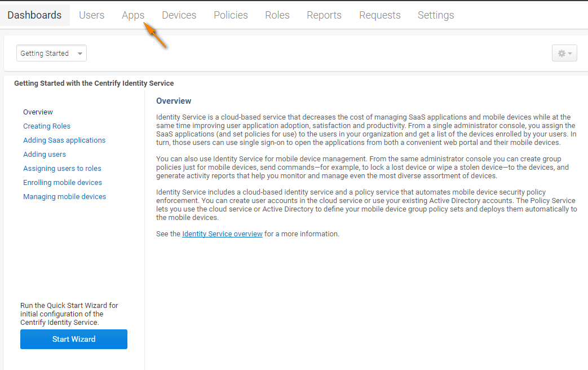
Task: Follow the Identity Service overview link
Action: [222, 234]
